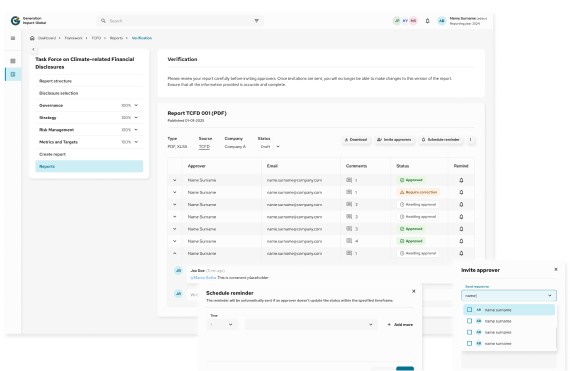Screen dimensions: 570x371
Task: Click the home icon in the breadcrumb
Action: pos(32,38)
